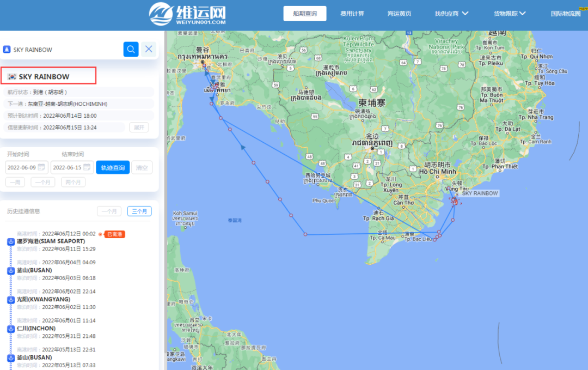The image size is (588, 370).
Task: Clear the SKY RAINBOW search with X
Action: click(x=149, y=50)
